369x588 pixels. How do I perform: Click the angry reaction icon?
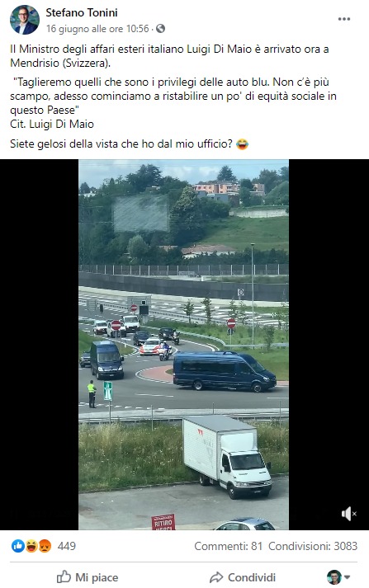click(45, 546)
